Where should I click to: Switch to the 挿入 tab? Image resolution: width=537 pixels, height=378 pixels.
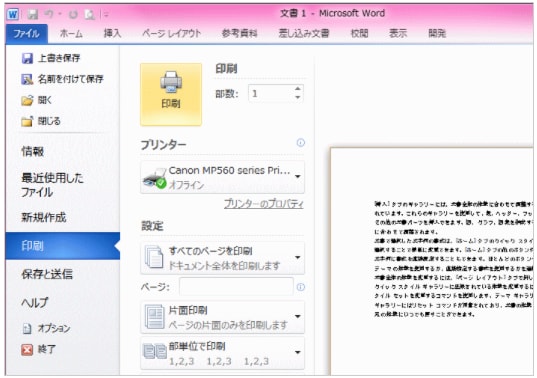coord(112,34)
